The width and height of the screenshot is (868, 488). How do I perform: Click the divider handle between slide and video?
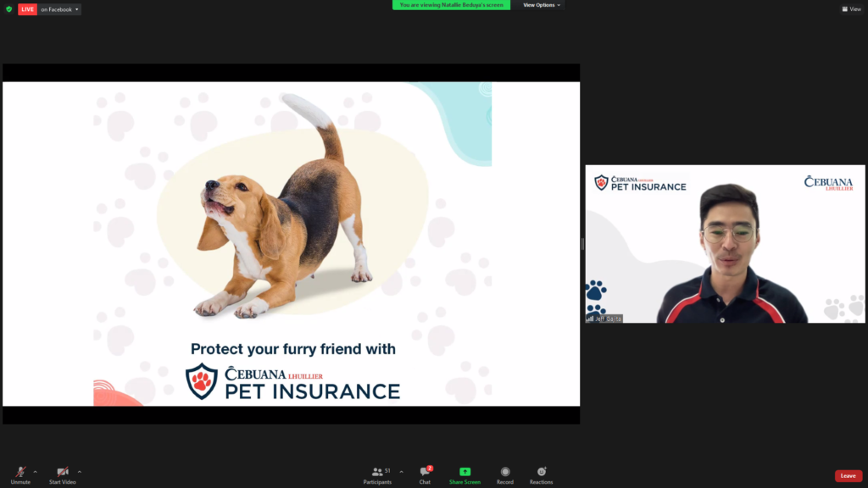[583, 244]
